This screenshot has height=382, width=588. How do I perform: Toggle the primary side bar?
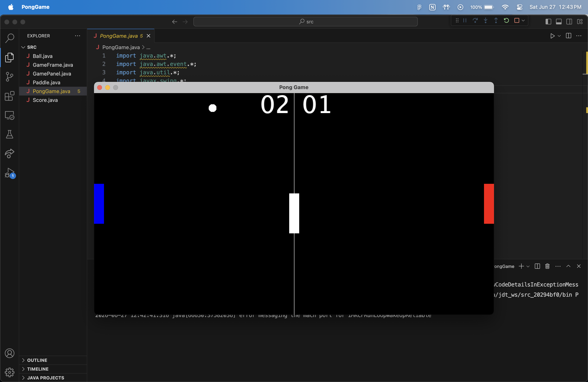click(x=548, y=22)
